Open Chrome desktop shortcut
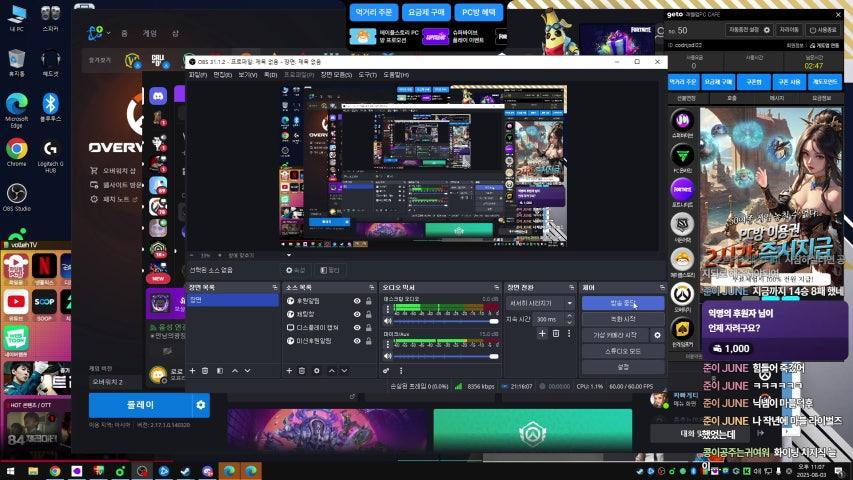Image resolution: width=853 pixels, height=480 pixels. (16, 152)
